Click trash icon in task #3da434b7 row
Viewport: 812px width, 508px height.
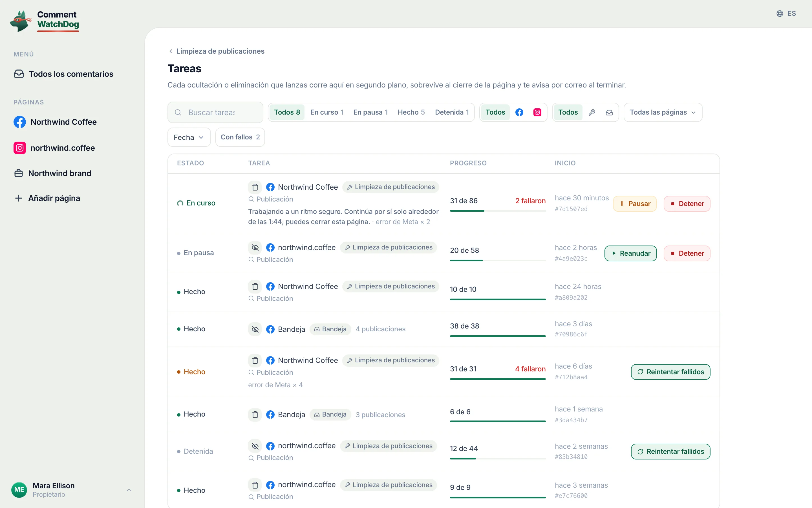(x=255, y=415)
